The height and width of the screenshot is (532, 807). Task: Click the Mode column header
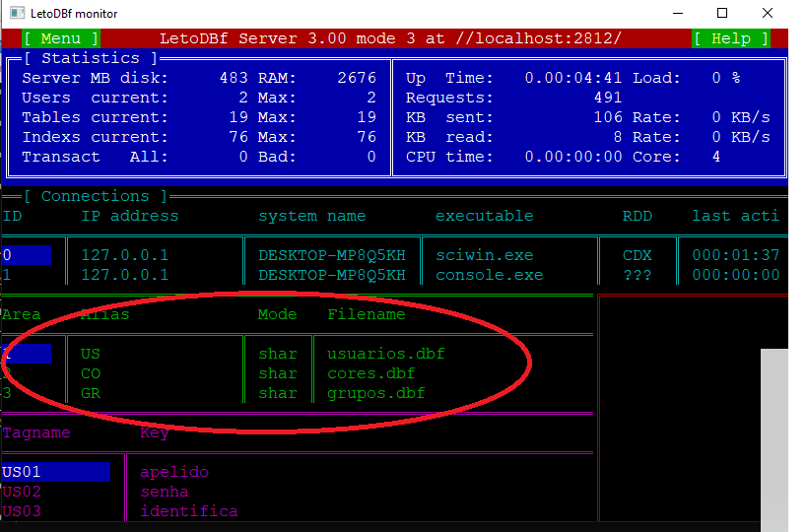click(278, 314)
